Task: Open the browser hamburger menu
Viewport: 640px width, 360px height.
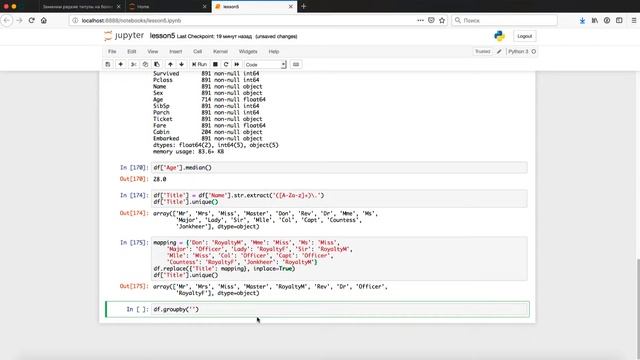Action: (633, 20)
